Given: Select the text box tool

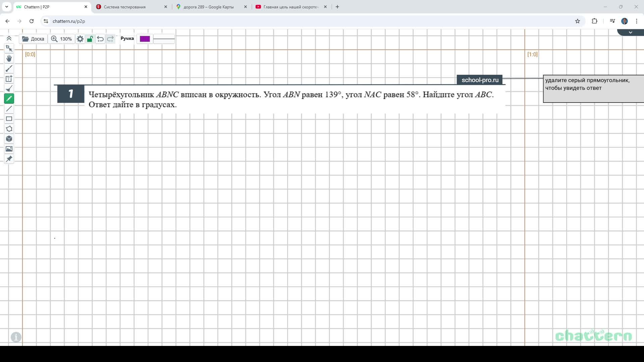Looking at the screenshot, I should click(x=9, y=79).
